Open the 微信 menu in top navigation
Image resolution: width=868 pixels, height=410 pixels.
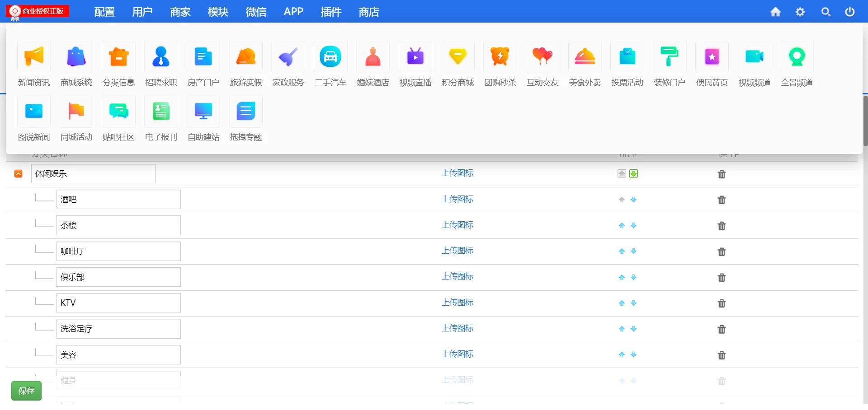(256, 12)
